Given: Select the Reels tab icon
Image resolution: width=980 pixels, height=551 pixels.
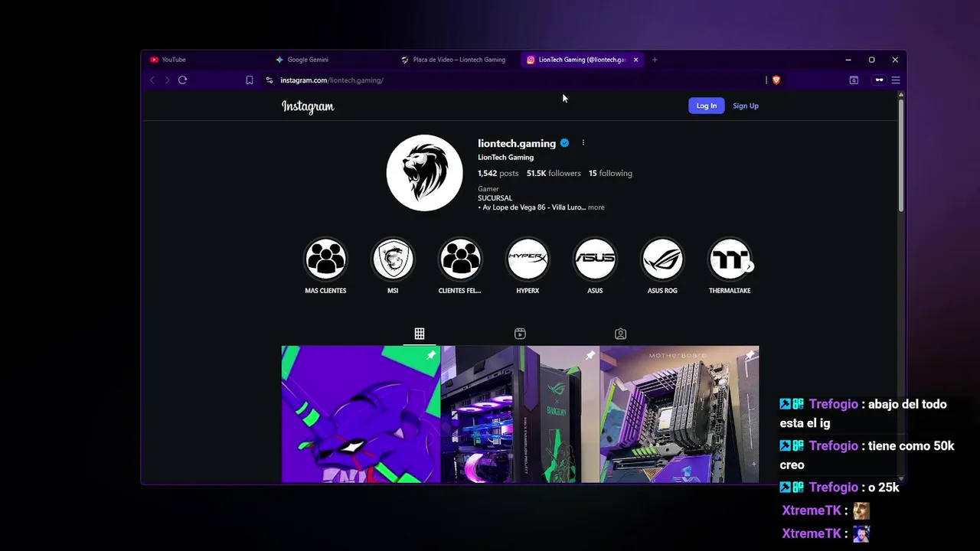Looking at the screenshot, I should coord(520,334).
